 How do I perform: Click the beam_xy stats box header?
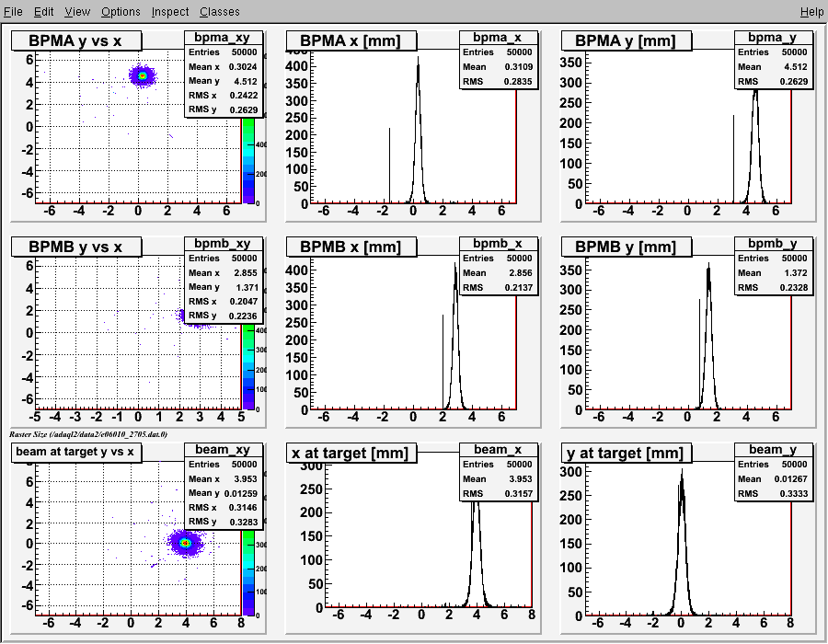click(223, 449)
